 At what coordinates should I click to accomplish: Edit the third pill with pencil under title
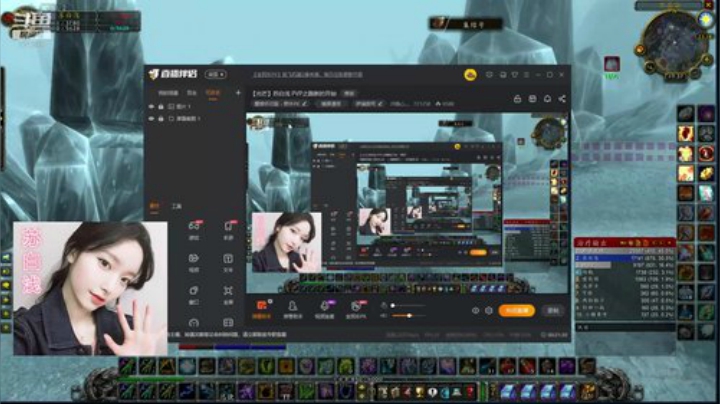tap(369, 104)
